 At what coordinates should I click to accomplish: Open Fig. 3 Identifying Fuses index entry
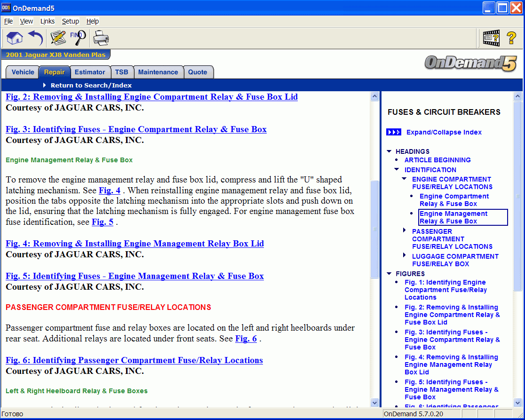coord(452,340)
